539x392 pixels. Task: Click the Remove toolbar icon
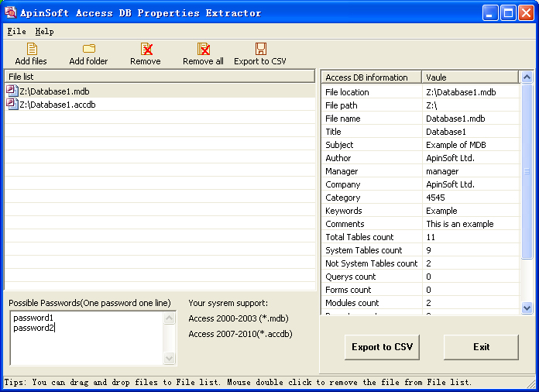pos(146,50)
